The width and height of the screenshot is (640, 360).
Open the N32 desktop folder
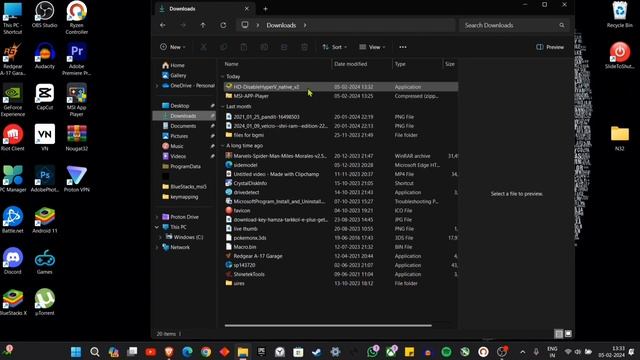click(x=620, y=138)
